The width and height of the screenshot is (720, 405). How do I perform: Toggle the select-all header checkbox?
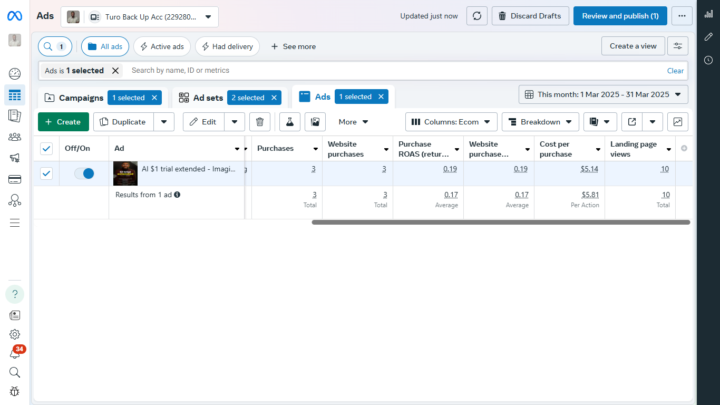coord(46,149)
